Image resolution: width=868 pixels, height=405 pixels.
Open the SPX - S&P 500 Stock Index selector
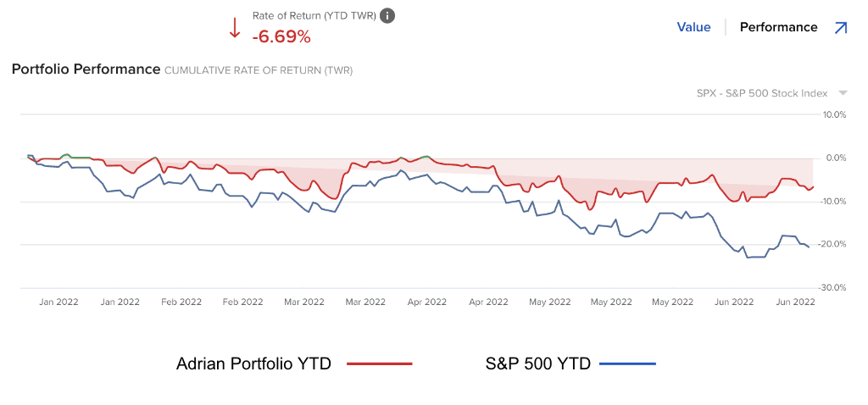click(761, 93)
